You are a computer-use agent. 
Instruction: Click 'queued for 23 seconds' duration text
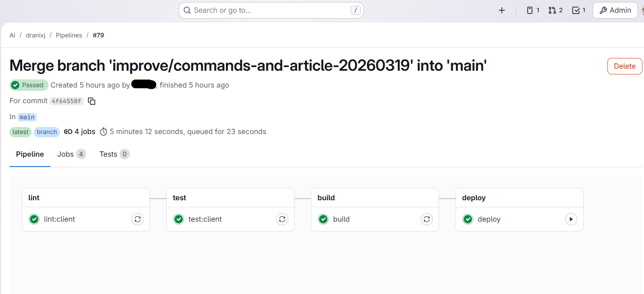coord(227,132)
